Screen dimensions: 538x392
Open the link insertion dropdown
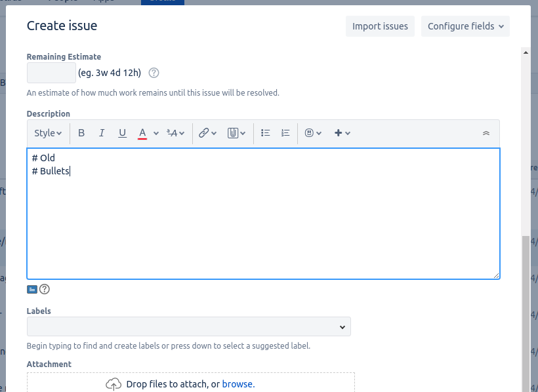pyautogui.click(x=207, y=133)
